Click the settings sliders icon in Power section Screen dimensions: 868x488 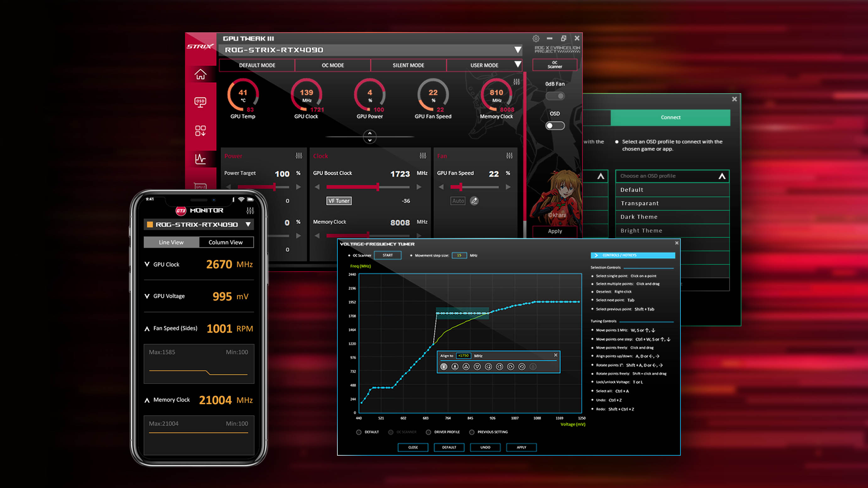(298, 156)
